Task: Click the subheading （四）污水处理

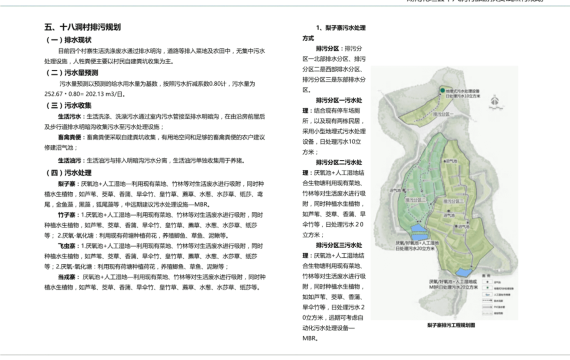Action: click(x=68, y=173)
